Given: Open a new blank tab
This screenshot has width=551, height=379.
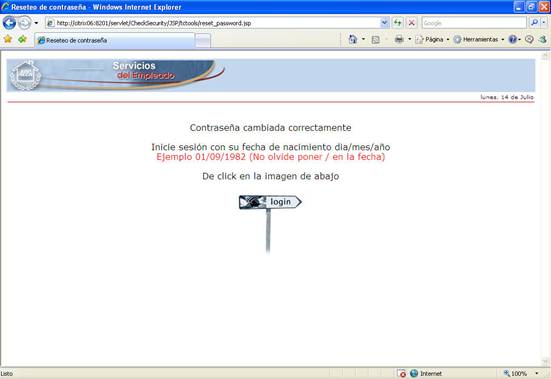Looking at the screenshot, I should [203, 41].
